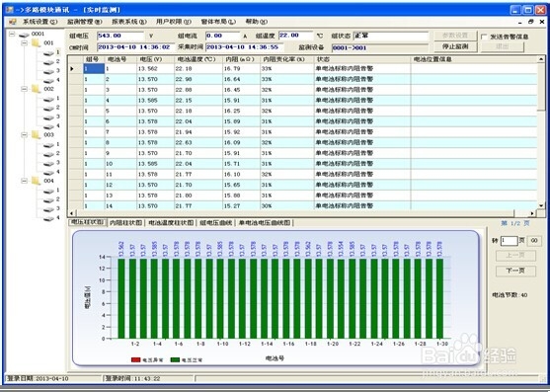Select device 2 icon under folder 002
This screenshot has width=550, height=392.
click(48, 109)
